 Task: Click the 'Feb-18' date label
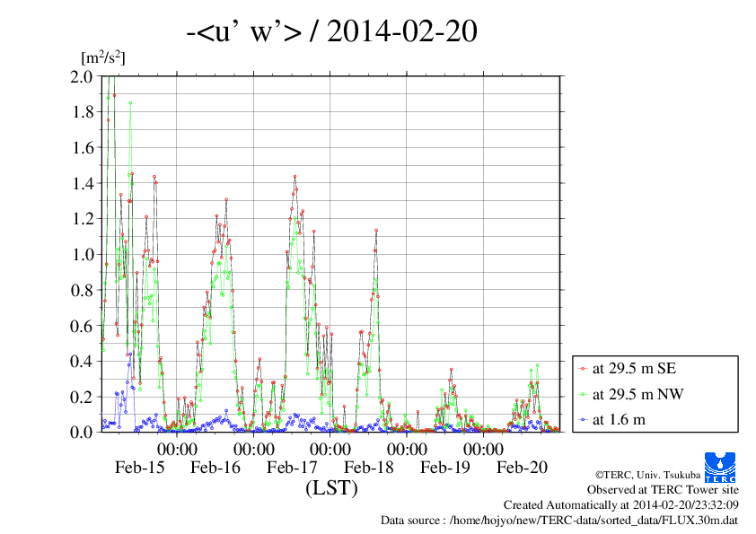coord(368,467)
